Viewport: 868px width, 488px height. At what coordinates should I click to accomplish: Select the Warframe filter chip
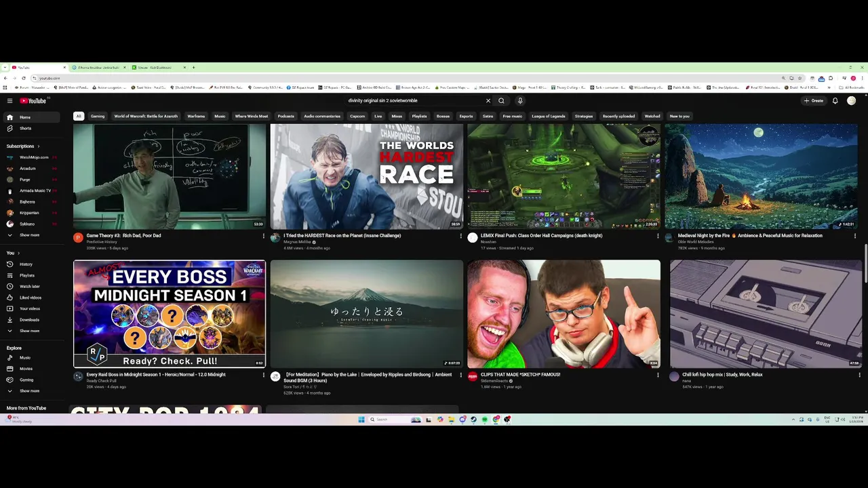pos(196,116)
